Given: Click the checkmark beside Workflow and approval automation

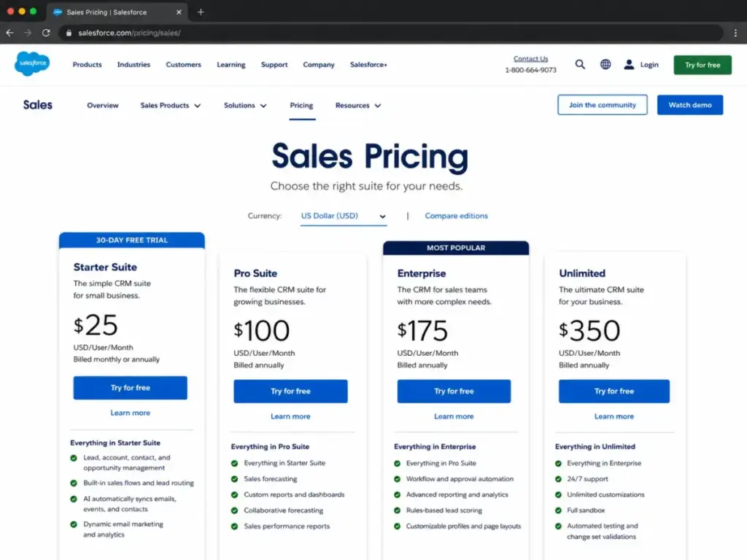Looking at the screenshot, I should tap(398, 479).
